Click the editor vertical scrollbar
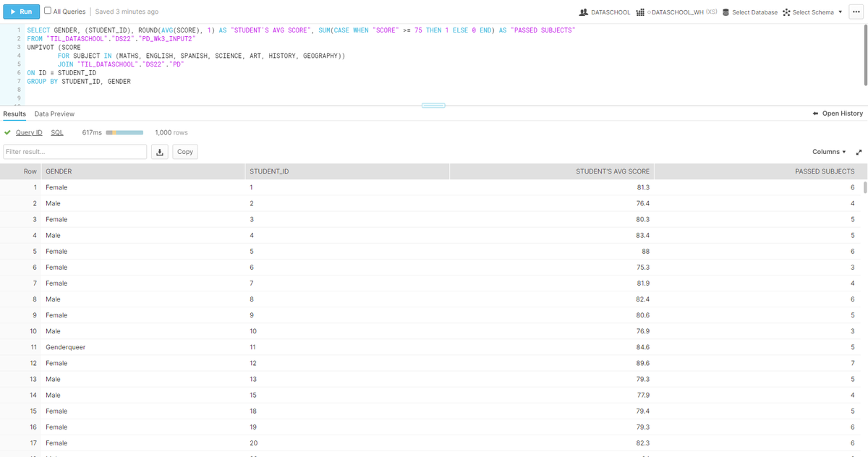 coord(864,54)
